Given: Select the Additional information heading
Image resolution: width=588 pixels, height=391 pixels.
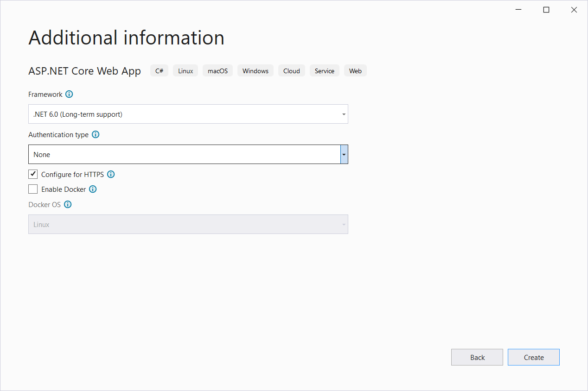Looking at the screenshot, I should 127,38.
